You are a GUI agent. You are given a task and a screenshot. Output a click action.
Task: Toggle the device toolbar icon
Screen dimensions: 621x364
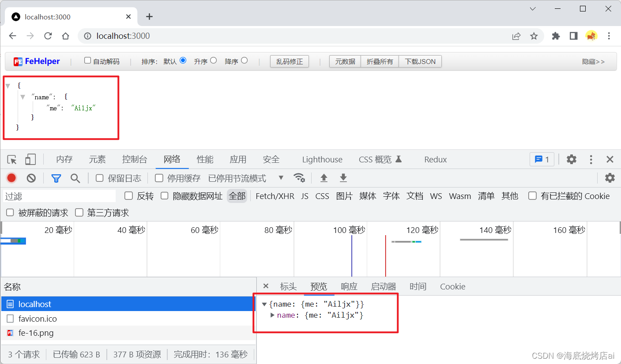click(30, 160)
